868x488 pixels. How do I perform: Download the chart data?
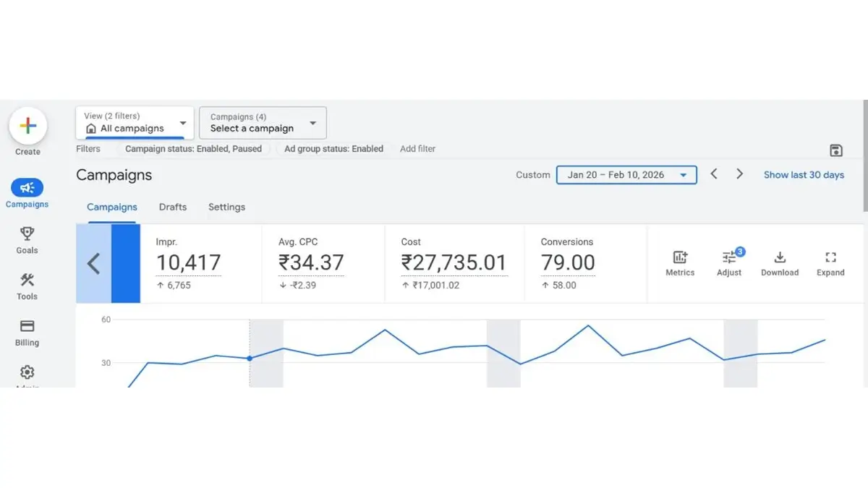pyautogui.click(x=780, y=263)
